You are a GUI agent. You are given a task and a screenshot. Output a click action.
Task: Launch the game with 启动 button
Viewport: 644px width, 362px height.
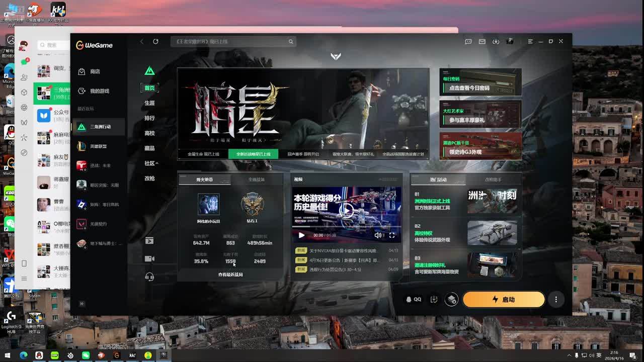pos(504,299)
